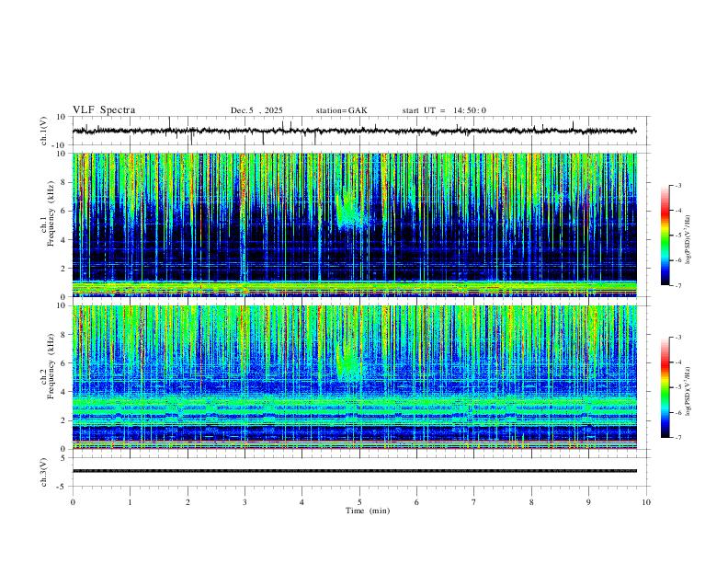
Task: Click the 'Time (min)' axis label
Action: point(368,511)
